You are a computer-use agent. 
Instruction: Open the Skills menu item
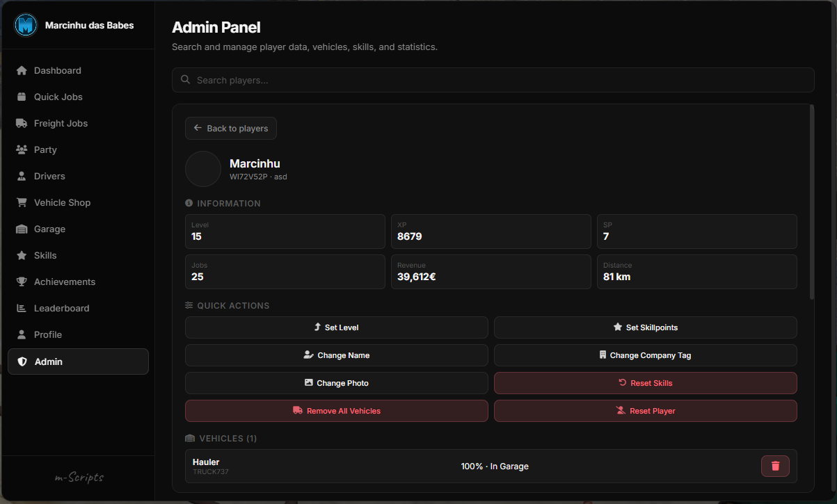(78, 255)
